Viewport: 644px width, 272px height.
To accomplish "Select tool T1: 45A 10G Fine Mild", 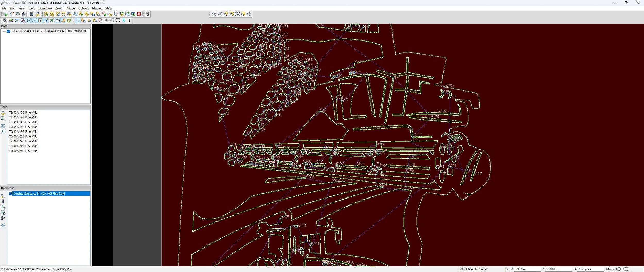I will click(x=23, y=112).
